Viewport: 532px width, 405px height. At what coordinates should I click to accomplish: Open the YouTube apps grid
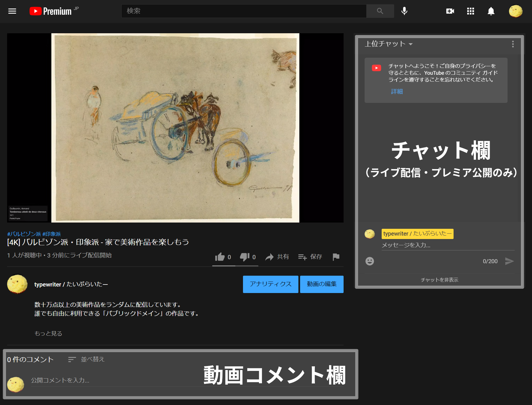click(471, 11)
